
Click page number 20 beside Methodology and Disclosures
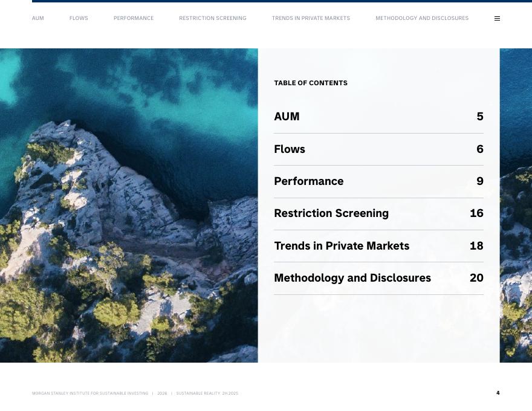click(476, 278)
